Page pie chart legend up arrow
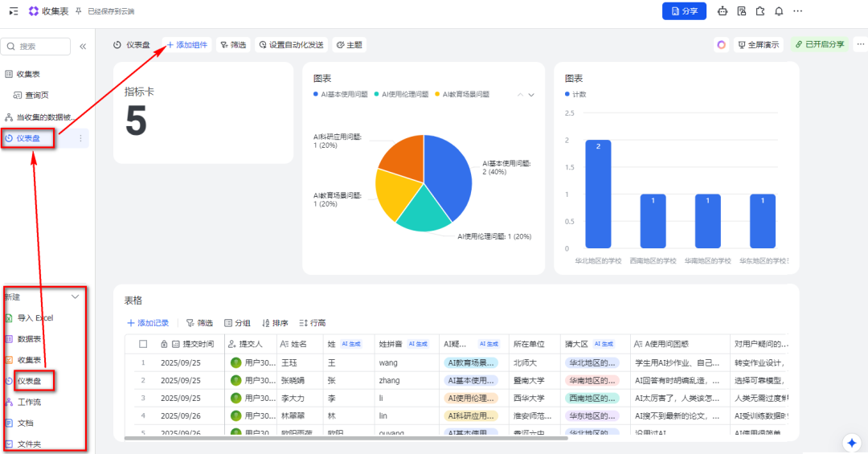868x454 pixels. (x=520, y=95)
